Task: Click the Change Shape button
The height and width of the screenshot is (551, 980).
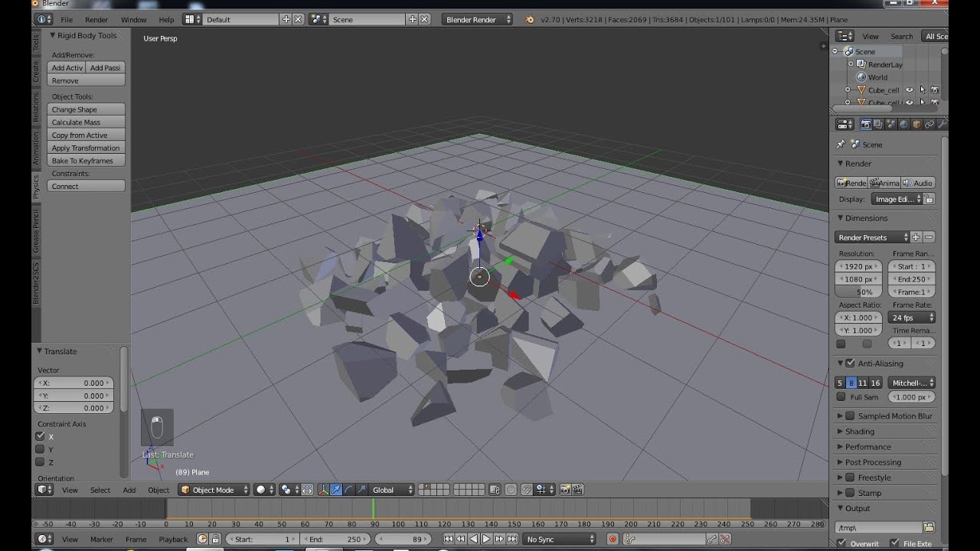Action: click(86, 109)
